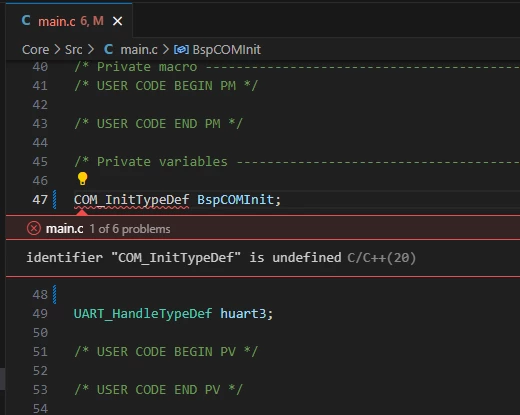The image size is (520, 415).
Task: Click BspCOMInit variable on line 47
Action: pyautogui.click(x=235, y=200)
